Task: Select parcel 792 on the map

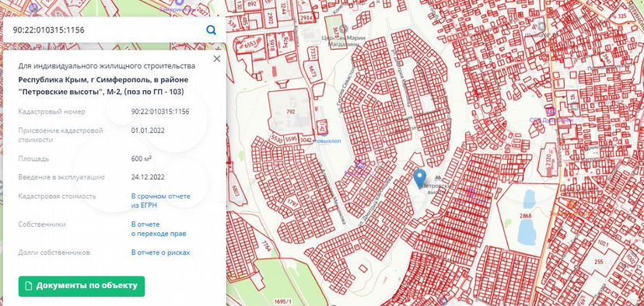Action: tap(290, 112)
